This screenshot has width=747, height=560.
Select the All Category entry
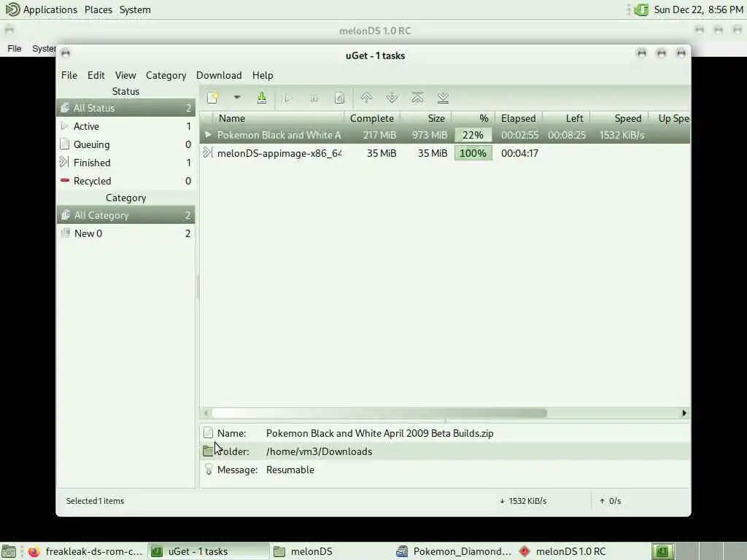125,215
